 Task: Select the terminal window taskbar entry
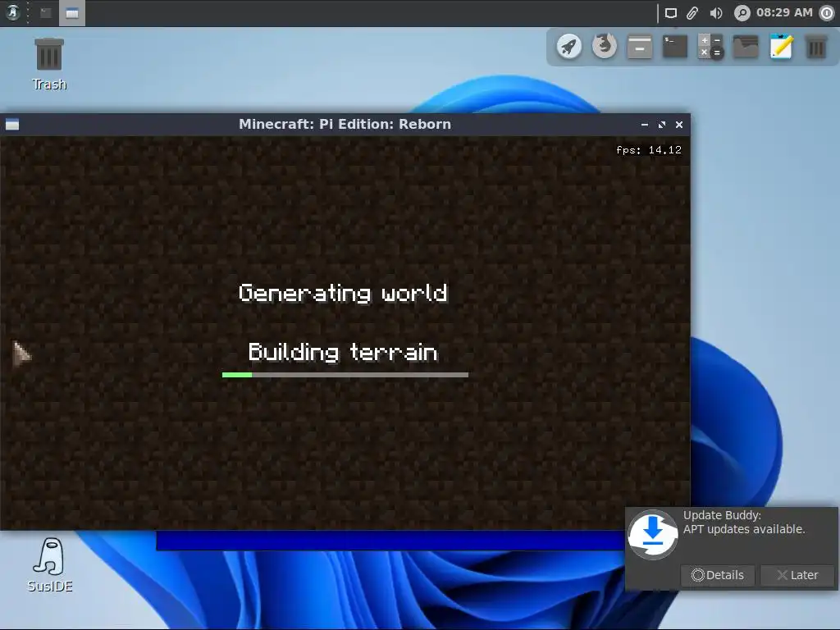46,13
